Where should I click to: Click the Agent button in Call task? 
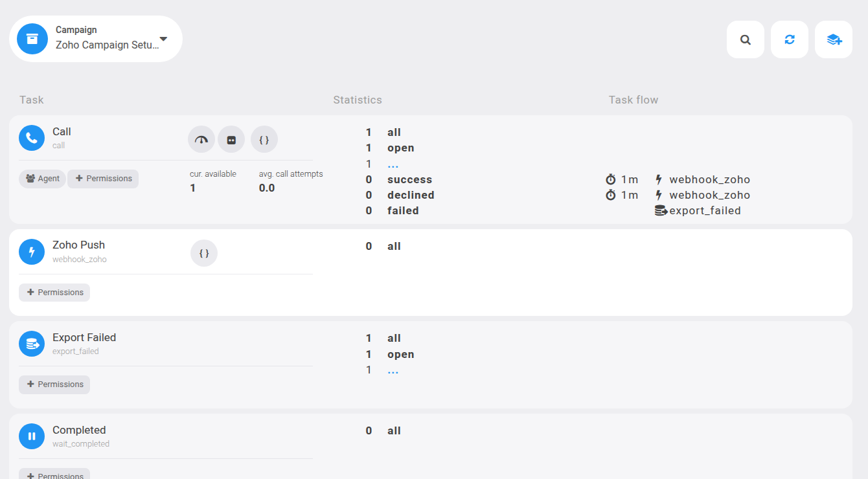pyautogui.click(x=42, y=179)
